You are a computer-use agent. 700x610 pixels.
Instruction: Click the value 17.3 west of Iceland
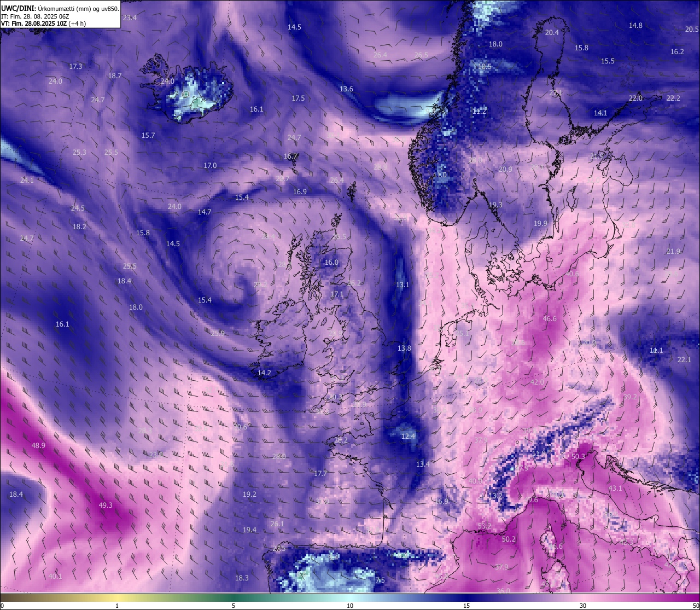click(x=75, y=66)
